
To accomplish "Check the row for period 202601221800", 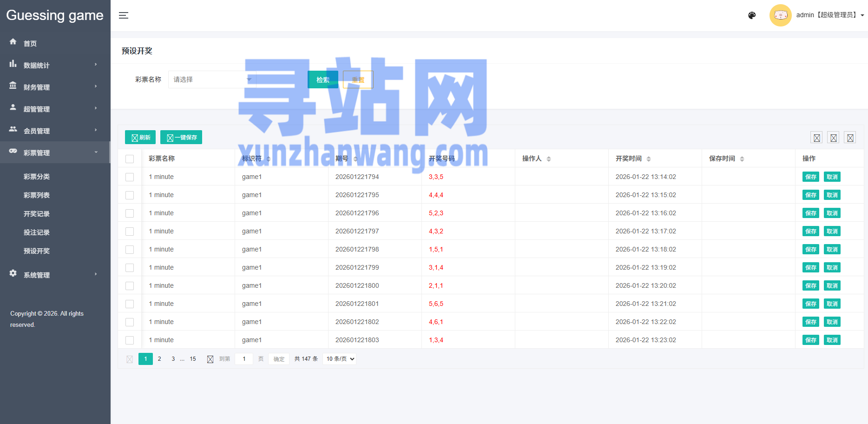I will tap(130, 286).
